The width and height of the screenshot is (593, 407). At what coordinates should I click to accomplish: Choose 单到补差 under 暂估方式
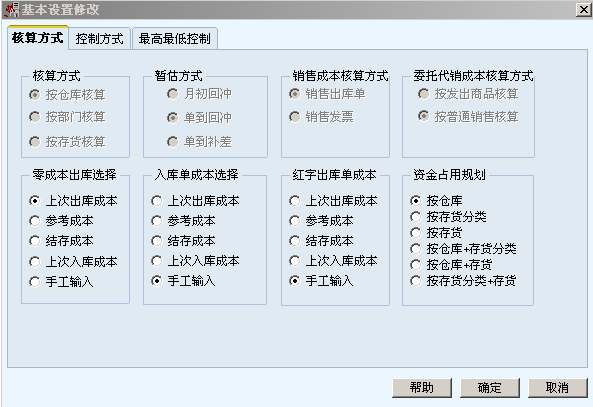tap(200, 142)
